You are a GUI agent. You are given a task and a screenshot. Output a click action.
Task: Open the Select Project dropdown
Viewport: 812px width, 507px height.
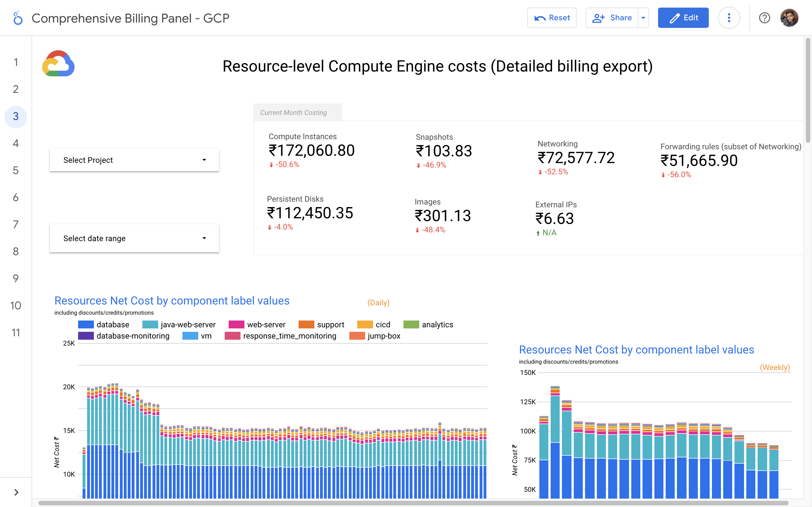pyautogui.click(x=134, y=160)
